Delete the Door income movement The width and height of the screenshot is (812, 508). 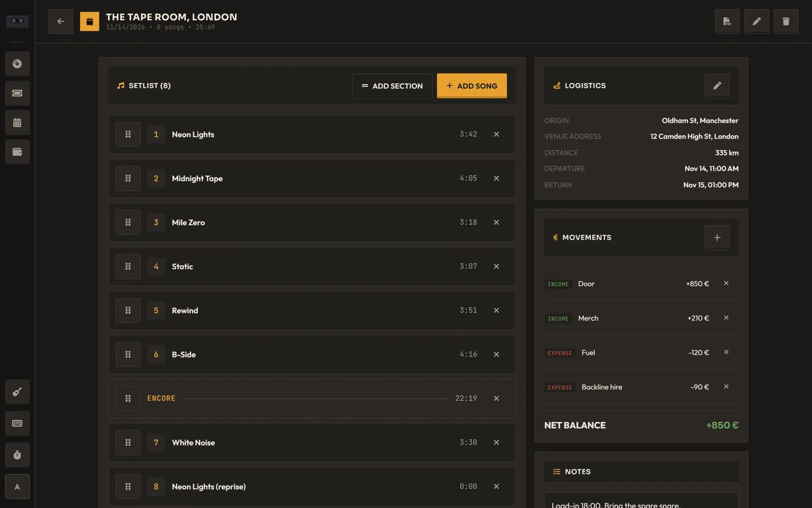(x=726, y=283)
